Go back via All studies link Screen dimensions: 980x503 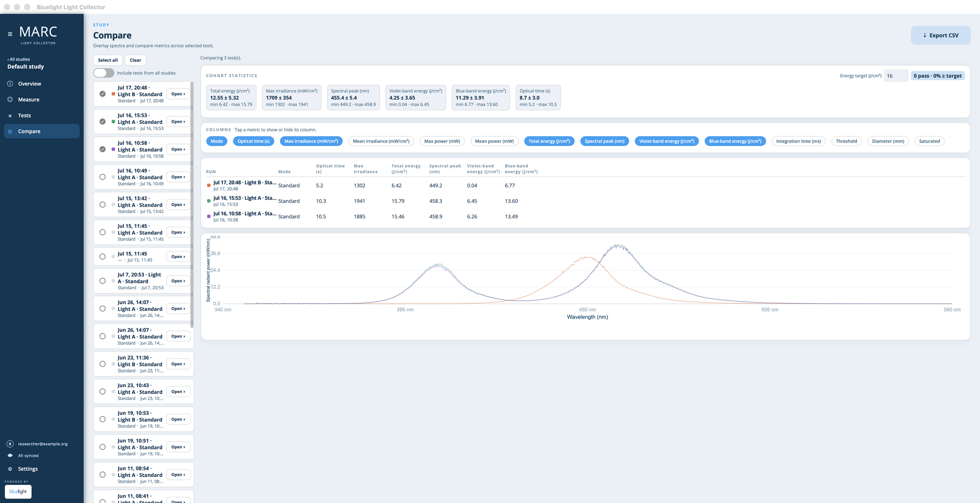point(19,59)
